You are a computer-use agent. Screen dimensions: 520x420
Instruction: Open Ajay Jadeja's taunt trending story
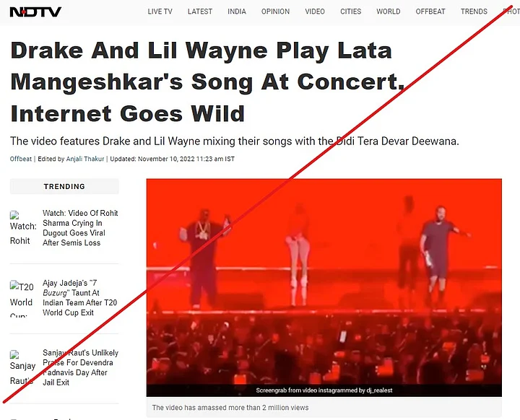[x=79, y=297]
